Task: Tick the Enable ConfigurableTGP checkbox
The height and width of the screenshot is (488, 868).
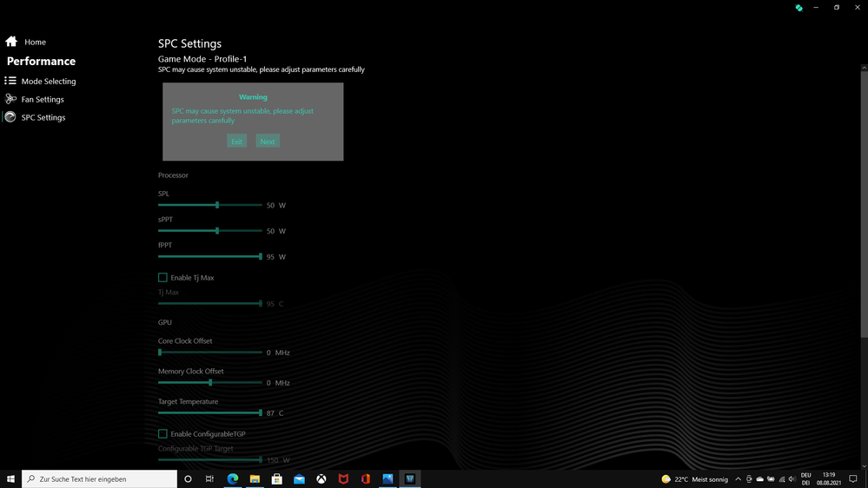Action: 162,434
